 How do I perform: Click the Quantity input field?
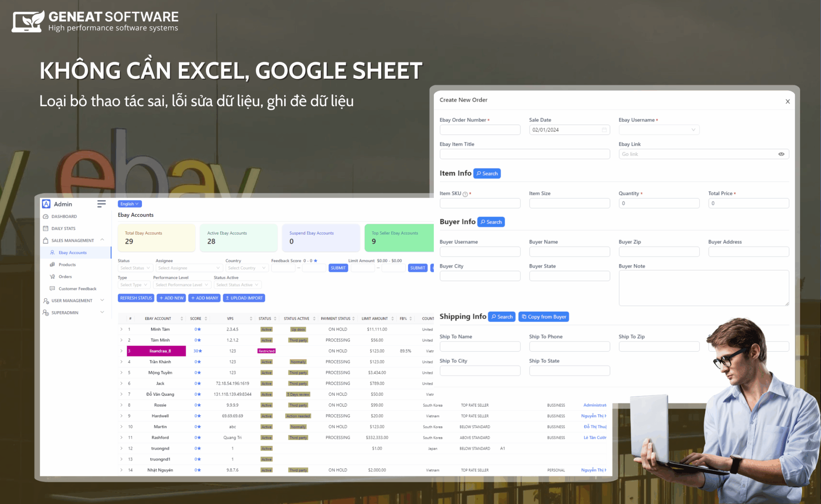tap(659, 203)
